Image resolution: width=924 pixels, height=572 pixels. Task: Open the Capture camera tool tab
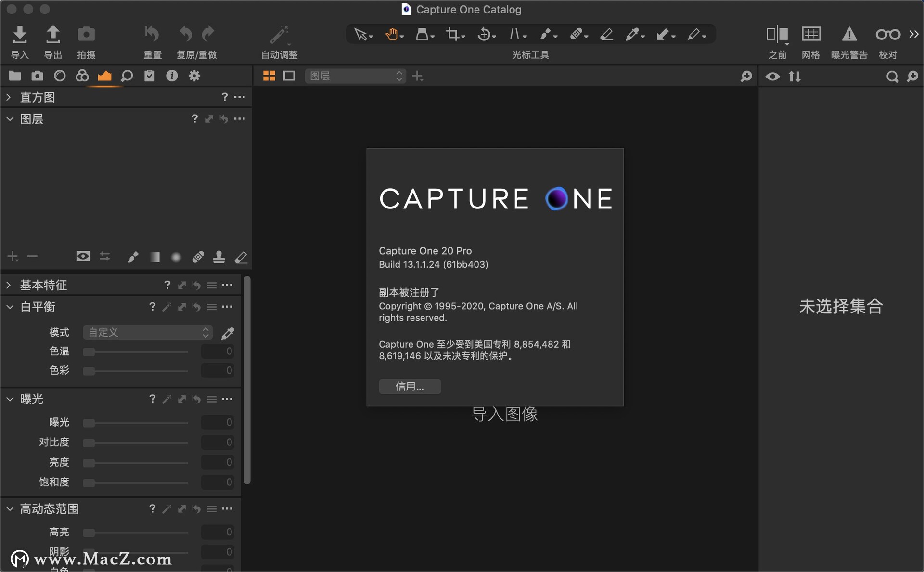(37, 76)
